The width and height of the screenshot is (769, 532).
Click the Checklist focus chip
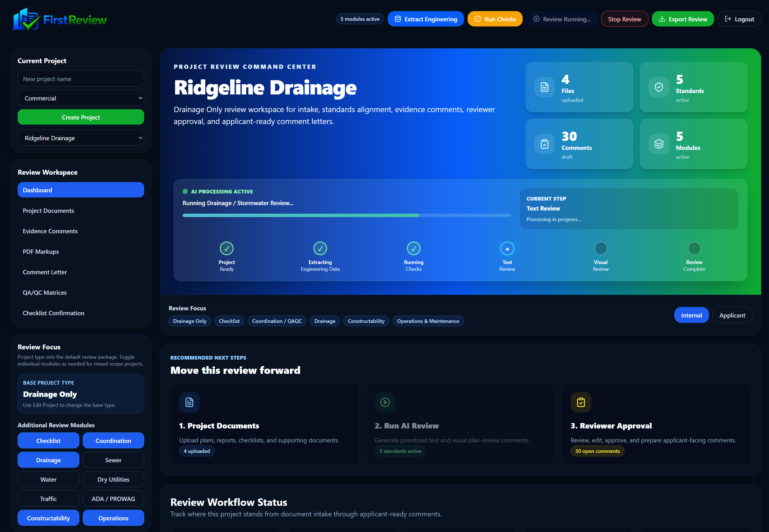pyautogui.click(x=229, y=321)
